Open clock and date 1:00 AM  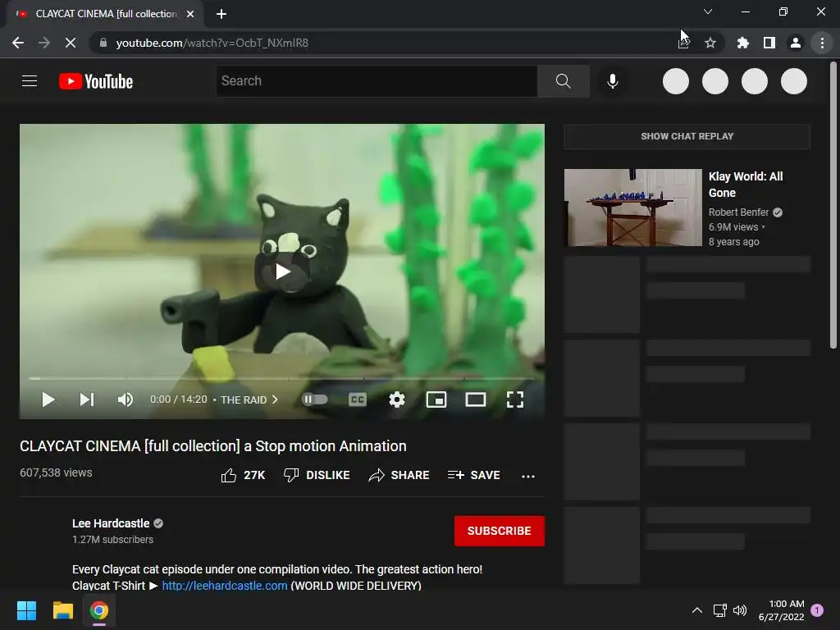pyautogui.click(x=781, y=610)
